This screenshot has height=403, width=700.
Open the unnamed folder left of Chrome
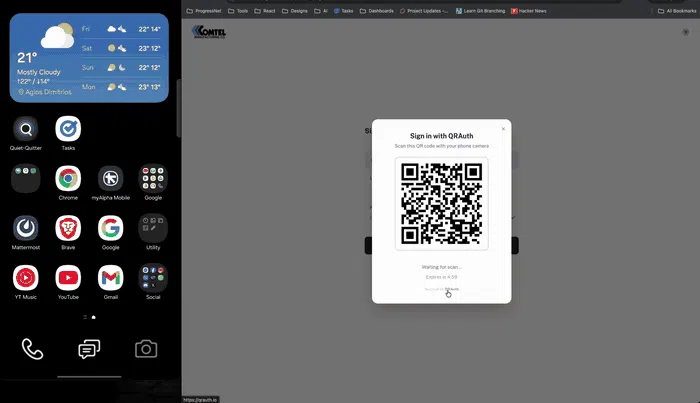point(26,179)
